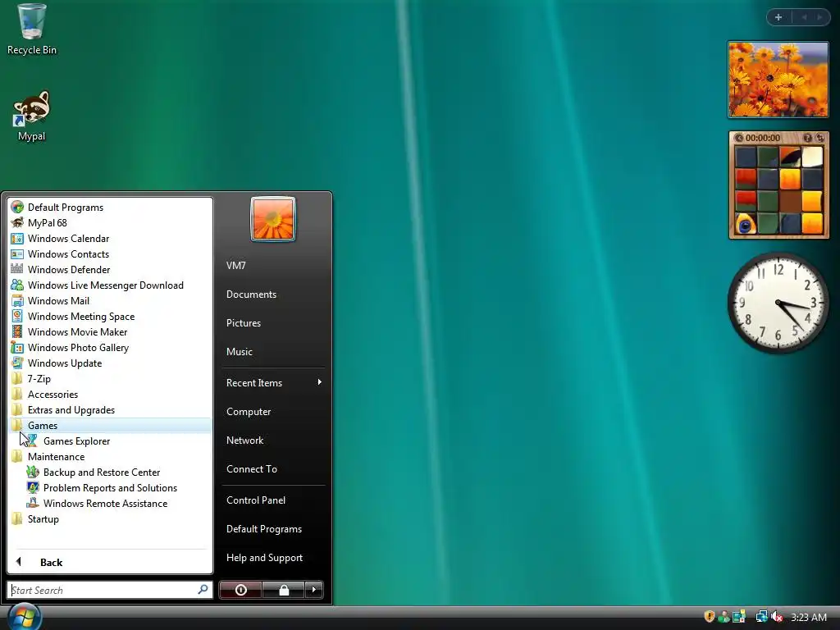Expand the 7-Zip folder

coord(111,378)
